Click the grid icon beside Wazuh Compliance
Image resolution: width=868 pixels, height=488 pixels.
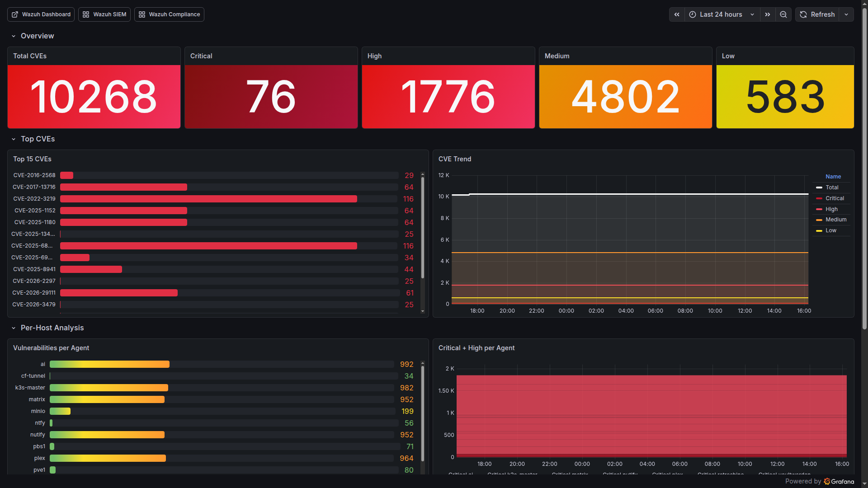pyautogui.click(x=142, y=14)
